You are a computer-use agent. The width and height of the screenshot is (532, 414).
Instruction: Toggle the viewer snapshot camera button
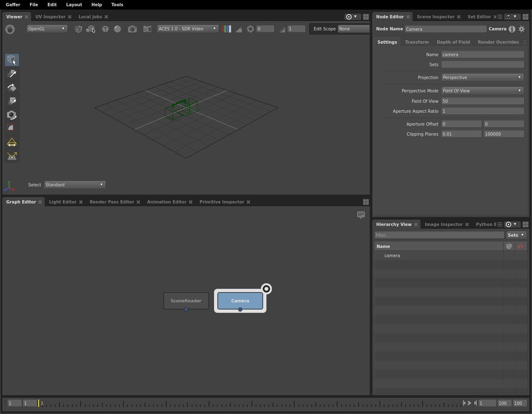click(132, 29)
